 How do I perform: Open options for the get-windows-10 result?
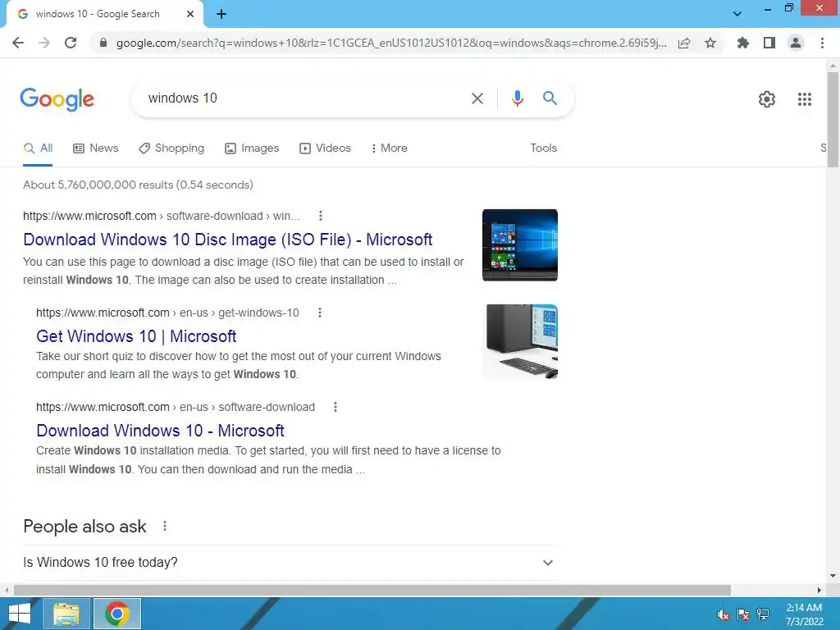tap(320, 313)
